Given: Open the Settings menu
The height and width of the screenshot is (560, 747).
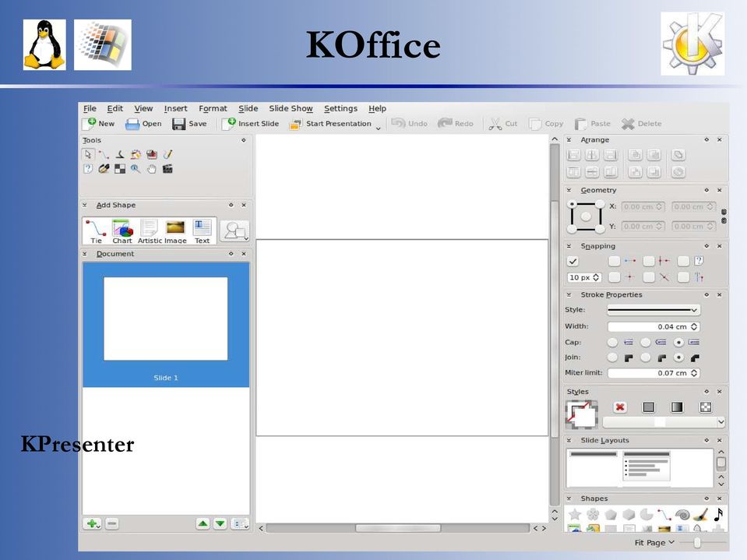Looking at the screenshot, I should click(340, 108).
